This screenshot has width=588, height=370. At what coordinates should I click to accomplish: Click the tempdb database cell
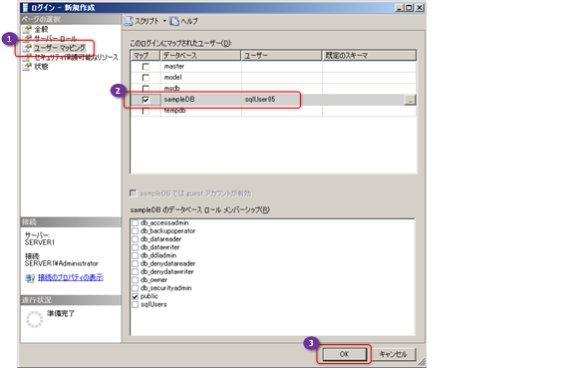pyautogui.click(x=201, y=111)
